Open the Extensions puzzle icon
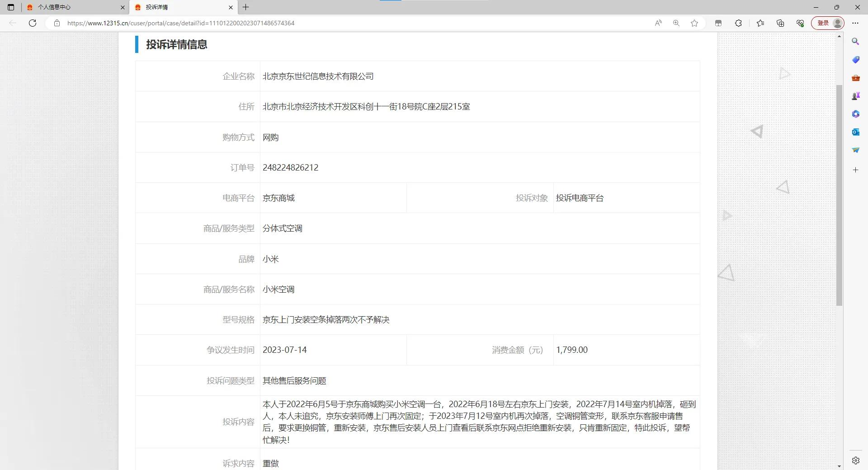Image resolution: width=868 pixels, height=470 pixels. tap(738, 23)
